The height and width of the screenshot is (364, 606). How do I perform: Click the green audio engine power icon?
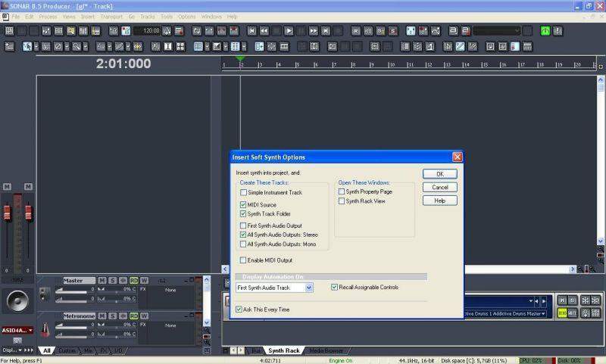[x=545, y=31]
